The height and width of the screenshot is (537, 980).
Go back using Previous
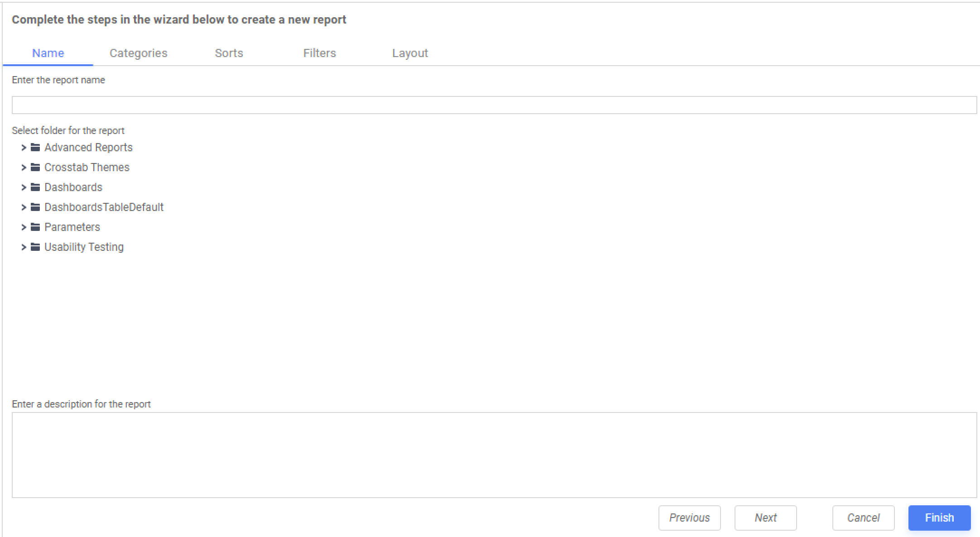(x=689, y=518)
